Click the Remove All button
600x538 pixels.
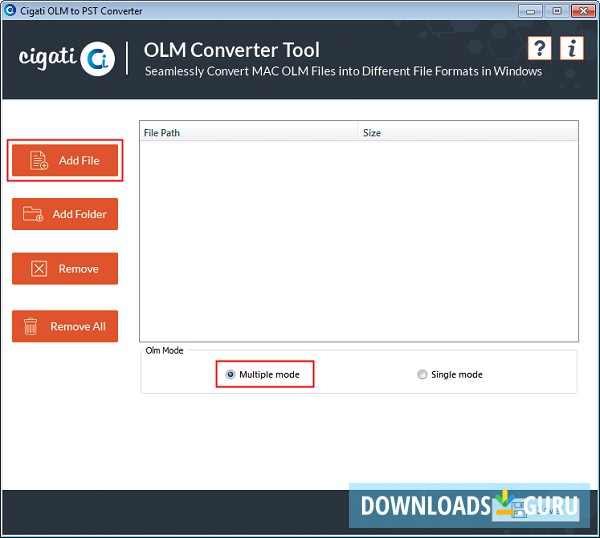pyautogui.click(x=65, y=326)
